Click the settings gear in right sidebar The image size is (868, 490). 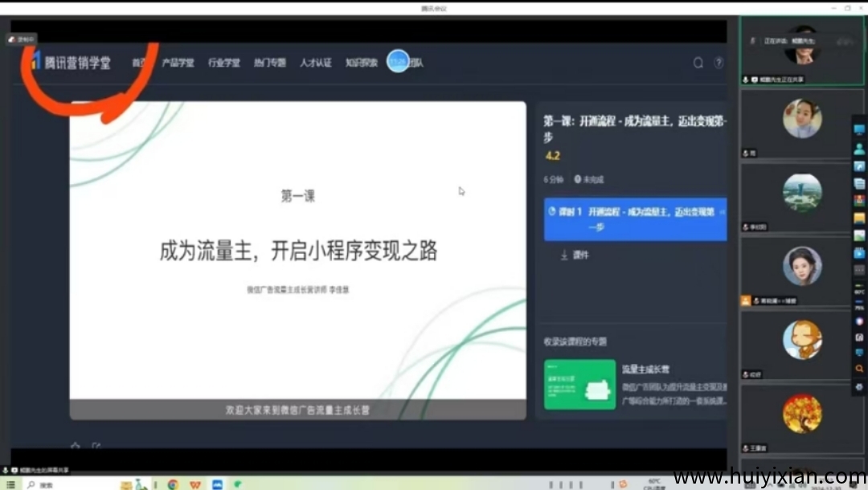click(859, 386)
